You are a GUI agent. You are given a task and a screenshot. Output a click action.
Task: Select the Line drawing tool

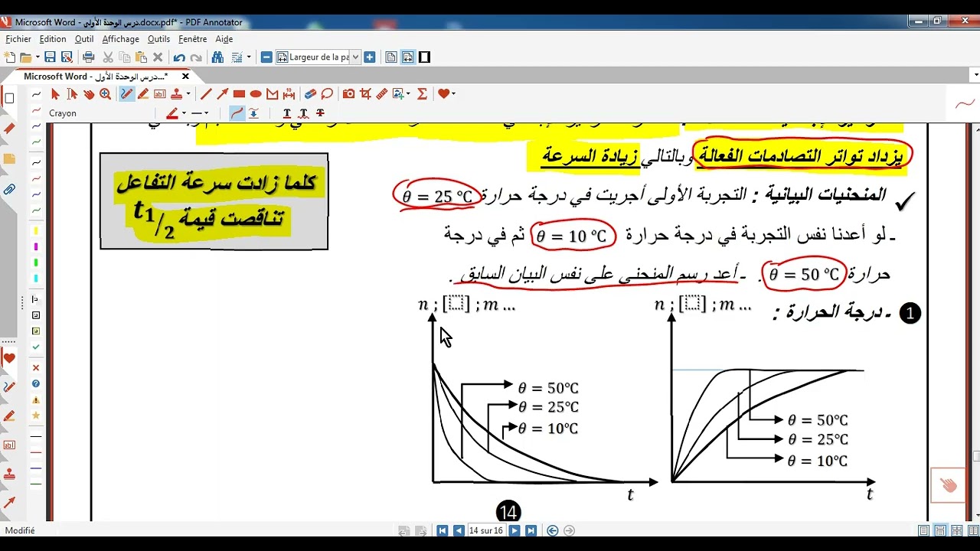206,94
